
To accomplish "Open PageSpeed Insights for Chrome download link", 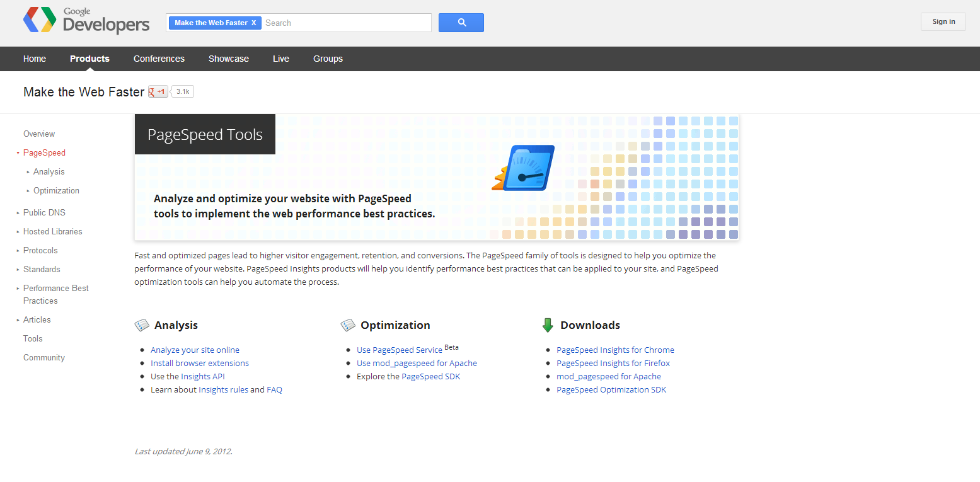I will pyautogui.click(x=615, y=350).
